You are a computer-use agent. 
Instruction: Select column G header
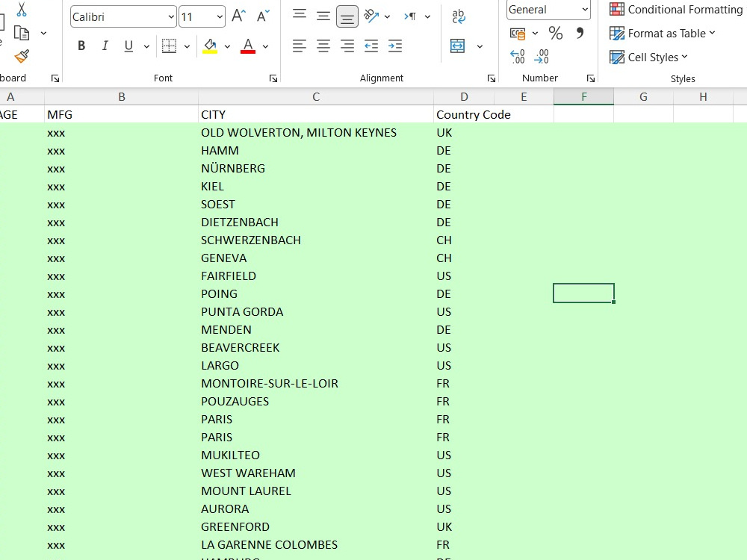click(643, 97)
